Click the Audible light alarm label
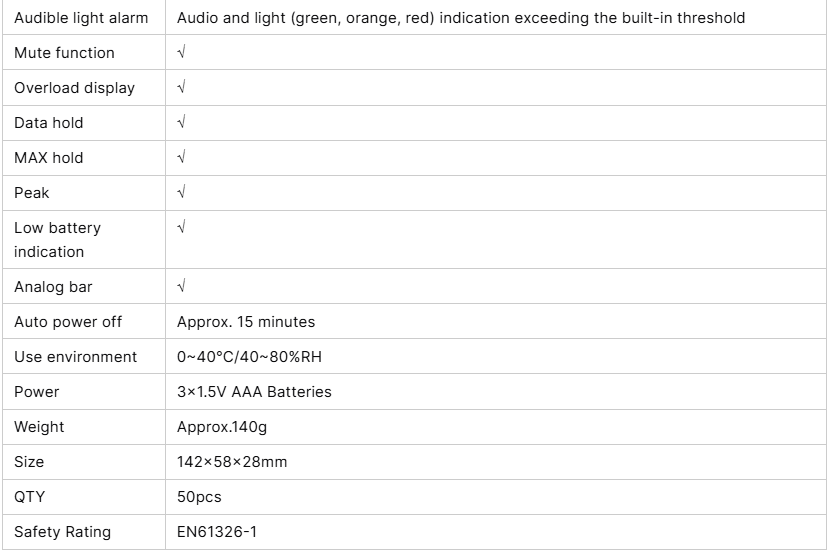The height and width of the screenshot is (552, 832). point(81,18)
